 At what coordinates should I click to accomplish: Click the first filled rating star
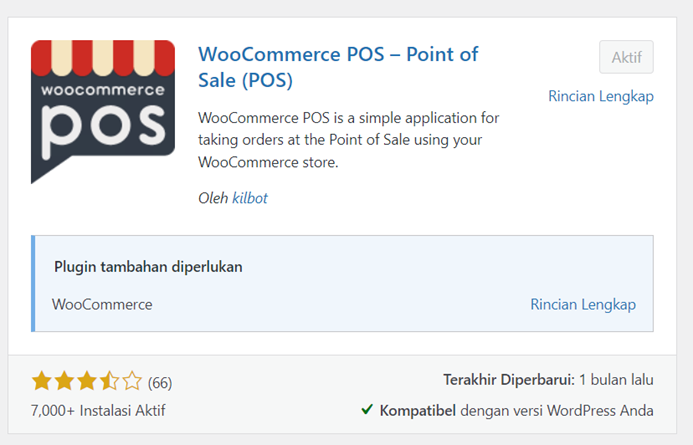point(42,381)
